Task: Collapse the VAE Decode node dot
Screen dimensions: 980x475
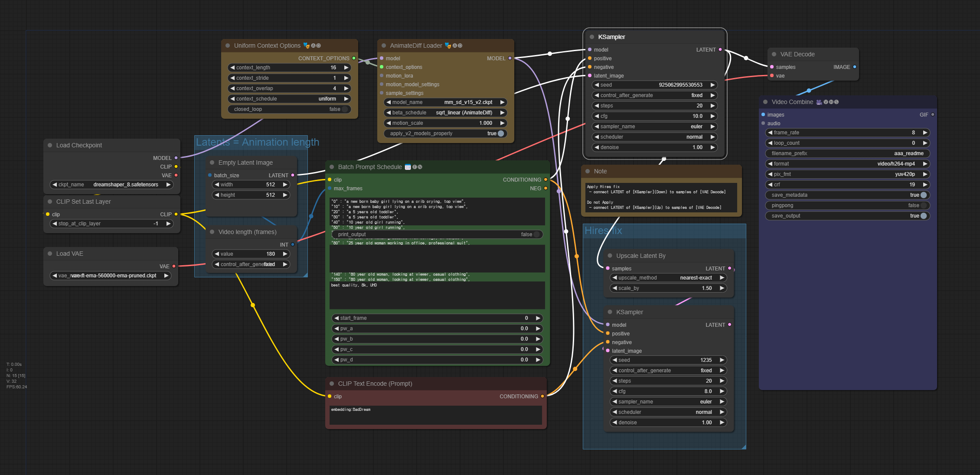Action: coord(774,54)
